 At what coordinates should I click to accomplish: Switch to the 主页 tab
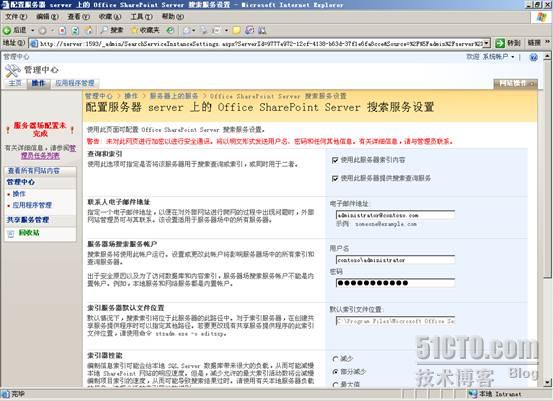15,83
